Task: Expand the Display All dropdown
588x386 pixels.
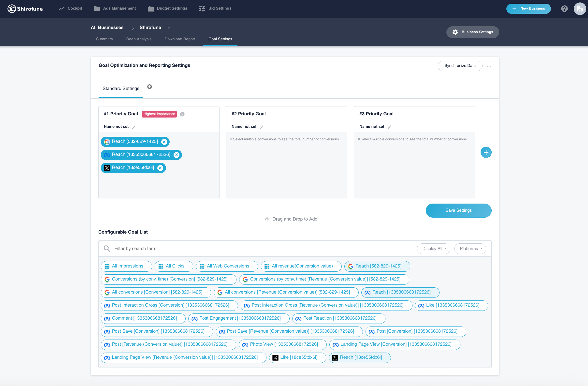Action: click(x=433, y=249)
